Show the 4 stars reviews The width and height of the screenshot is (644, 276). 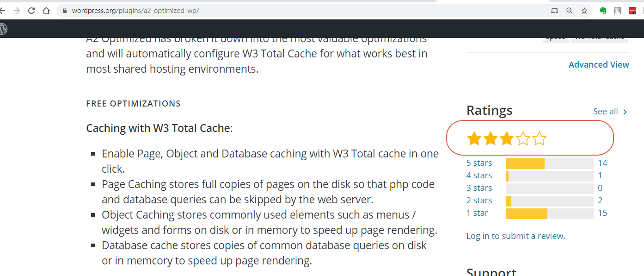479,176
